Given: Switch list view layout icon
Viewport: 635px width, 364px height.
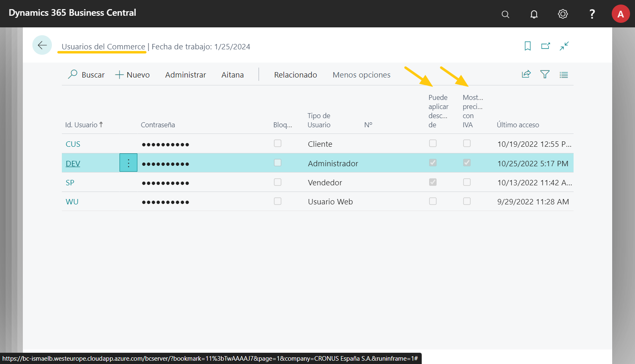Looking at the screenshot, I should (x=564, y=75).
